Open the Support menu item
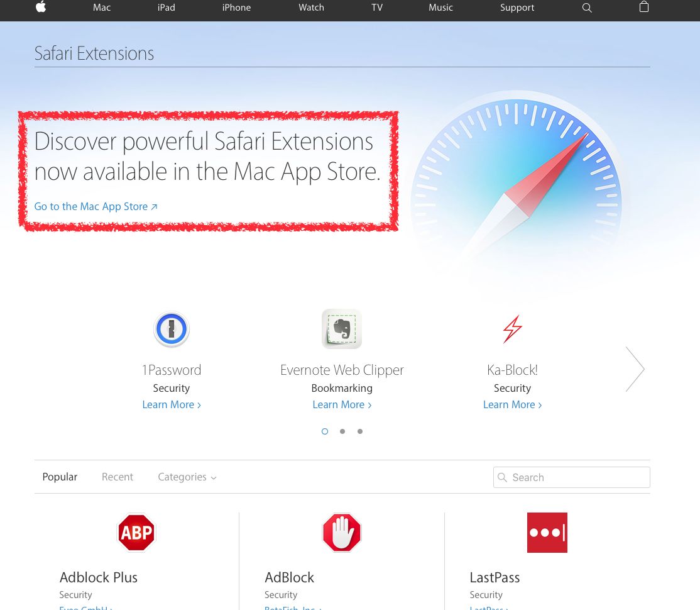The image size is (700, 610). 517,7
